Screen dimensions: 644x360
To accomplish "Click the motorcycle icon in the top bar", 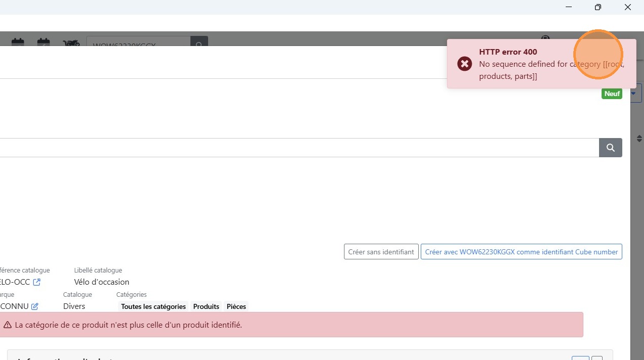I will (71, 43).
